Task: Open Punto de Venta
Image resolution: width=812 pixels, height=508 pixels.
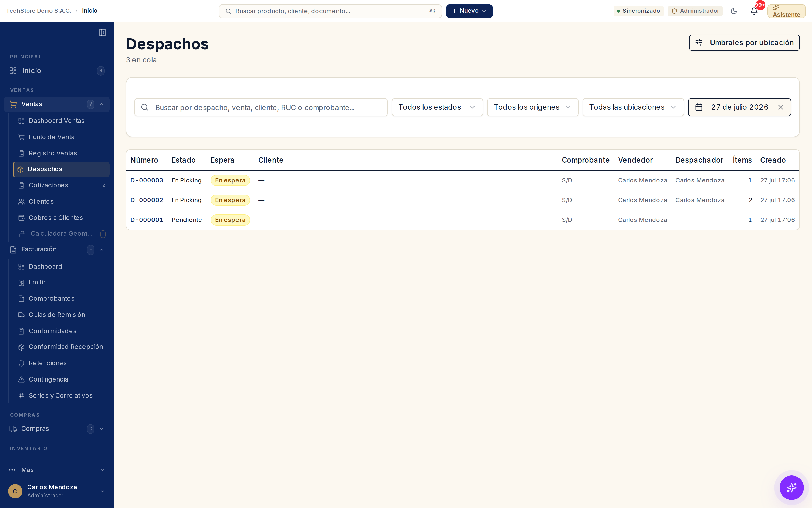Action: click(61, 137)
